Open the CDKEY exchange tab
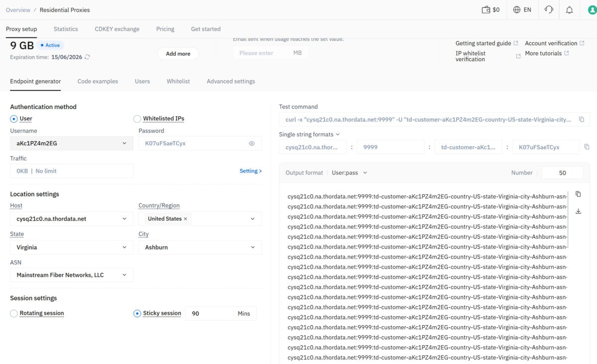This screenshot has height=364, width=597. (117, 29)
